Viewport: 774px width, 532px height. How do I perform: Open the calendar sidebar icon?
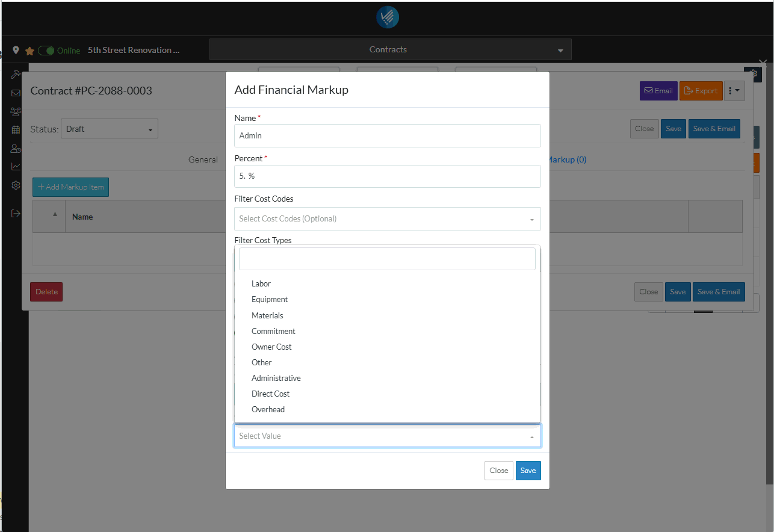pyautogui.click(x=16, y=129)
